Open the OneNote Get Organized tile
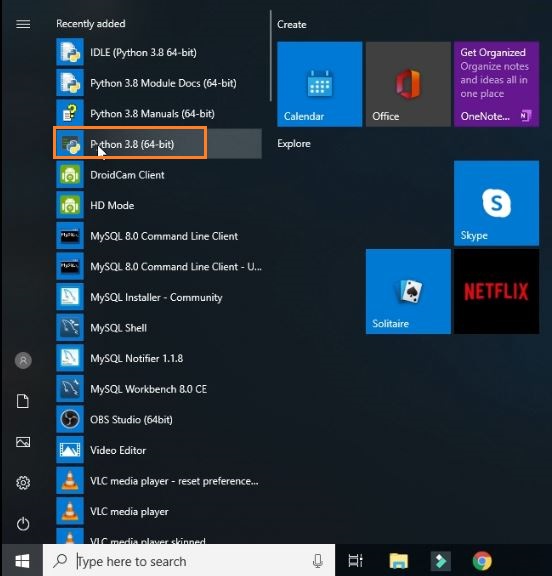Screen dimensions: 552x576 click(x=497, y=84)
